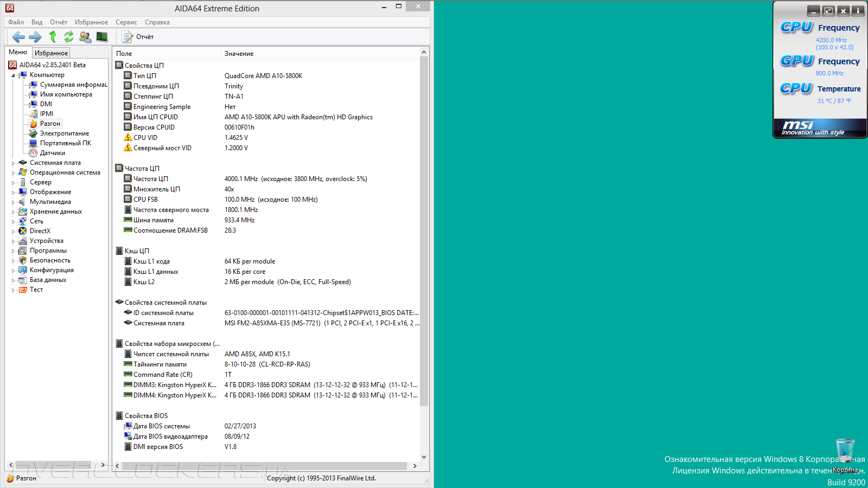Open the Датчики sensors item
This screenshot has height=488, width=868.
[52, 153]
